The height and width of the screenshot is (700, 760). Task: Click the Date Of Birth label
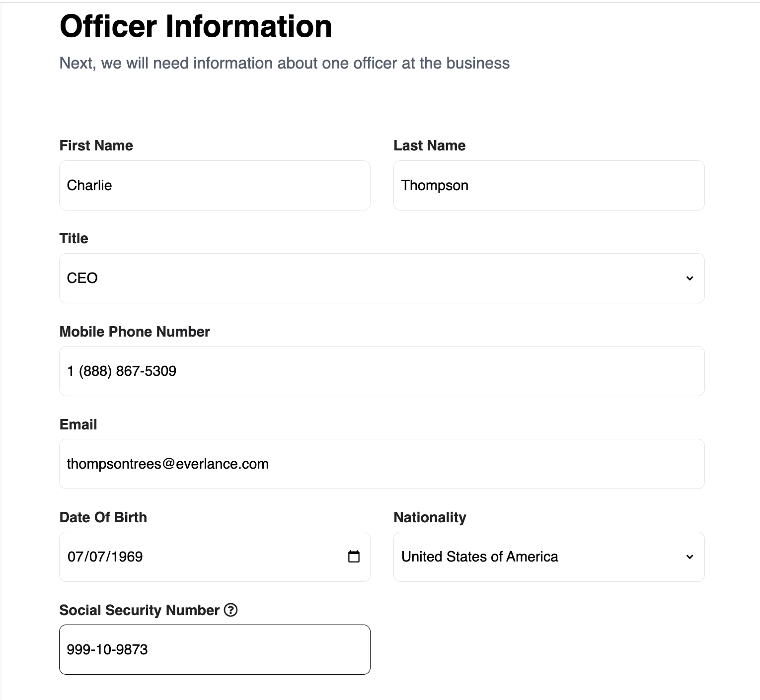pyautogui.click(x=103, y=517)
